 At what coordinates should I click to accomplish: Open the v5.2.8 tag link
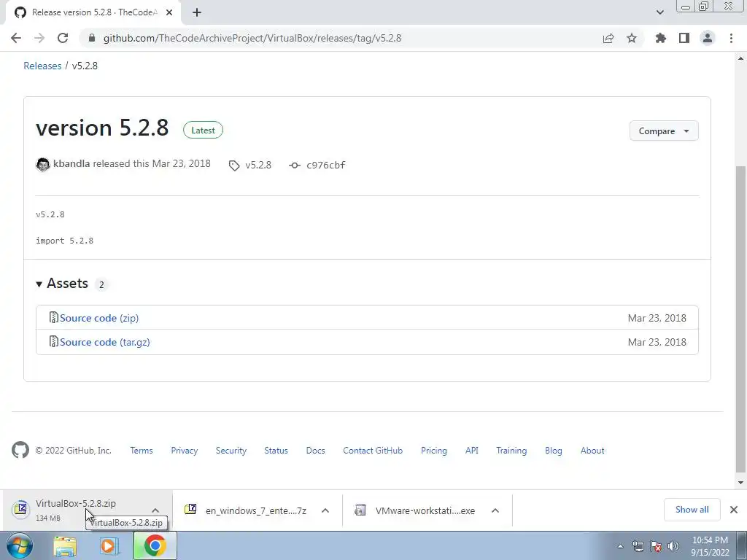pyautogui.click(x=258, y=166)
